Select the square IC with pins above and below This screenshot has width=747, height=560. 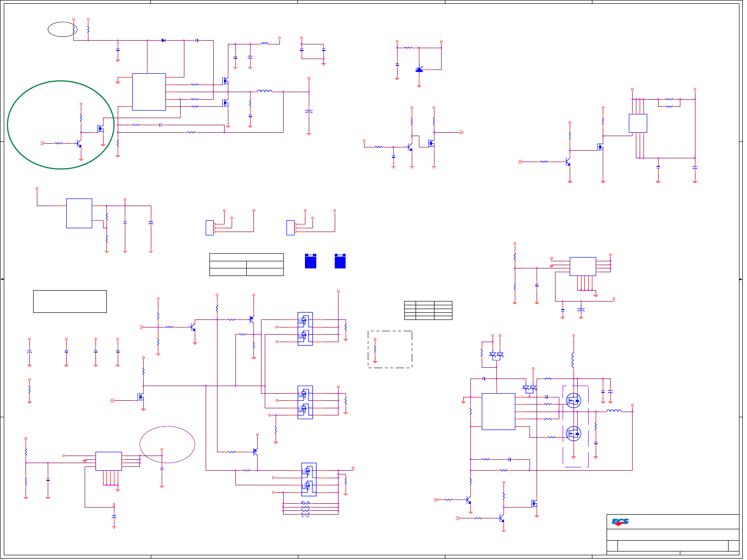pyautogui.click(x=638, y=123)
